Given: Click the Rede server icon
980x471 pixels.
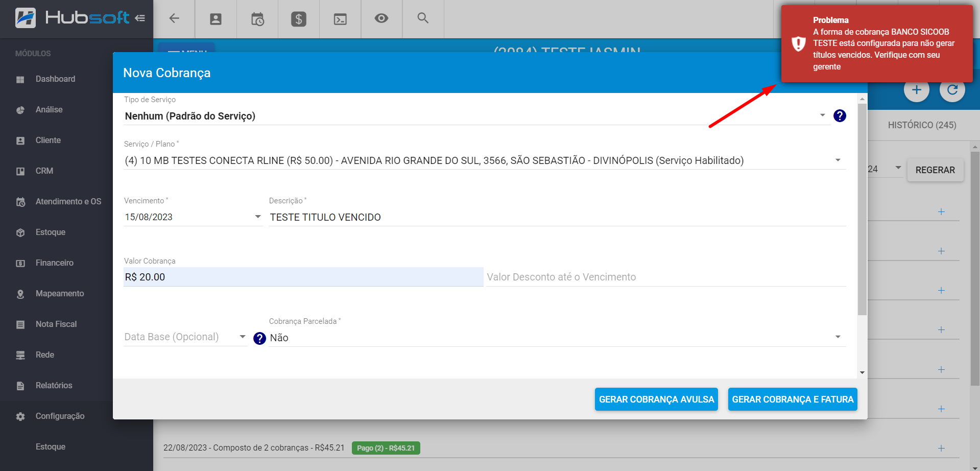Looking at the screenshot, I should pos(20,355).
